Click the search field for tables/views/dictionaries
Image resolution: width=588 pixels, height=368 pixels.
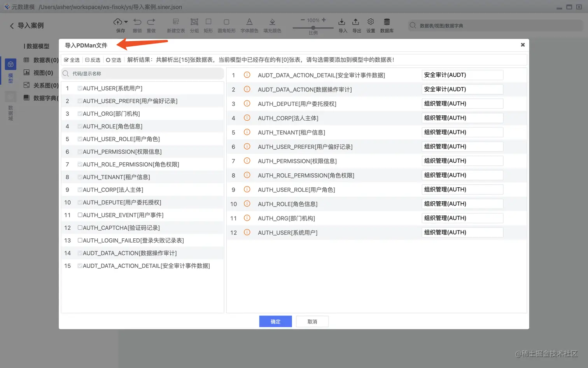point(495,26)
